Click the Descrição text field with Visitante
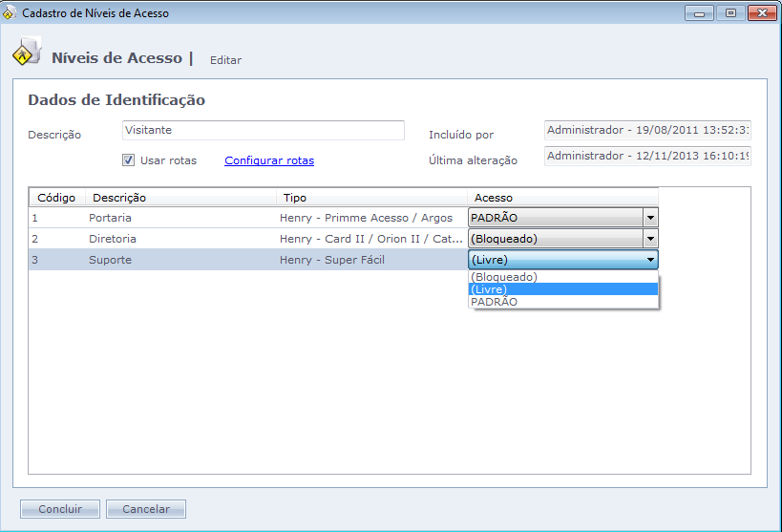 [x=264, y=130]
